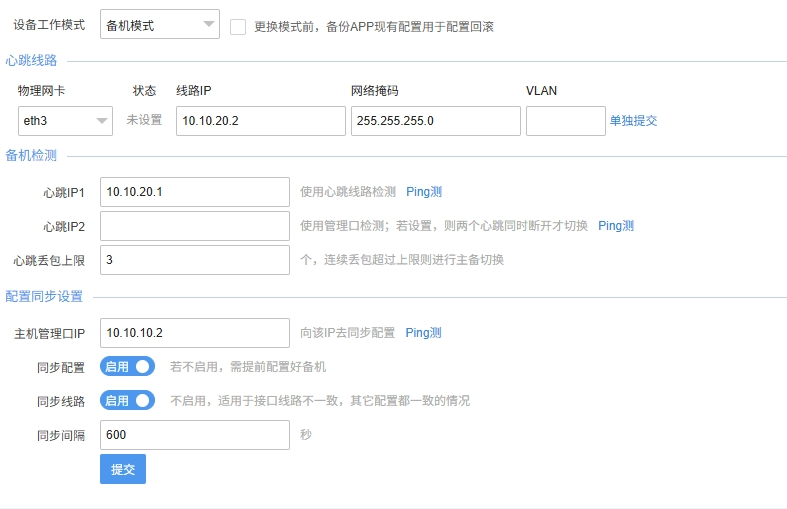This screenshot has width=787, height=509.
Task: Click the empty 心跳IP2 field
Action: (x=195, y=226)
